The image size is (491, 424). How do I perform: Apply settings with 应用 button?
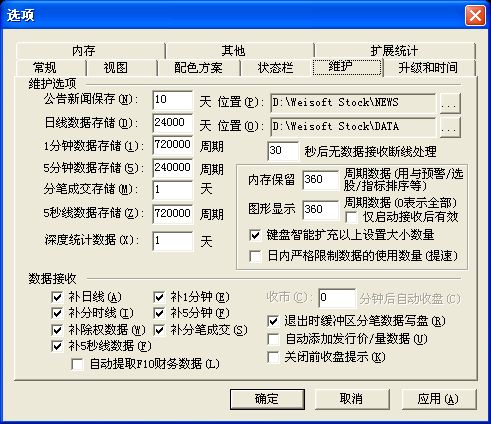439,399
